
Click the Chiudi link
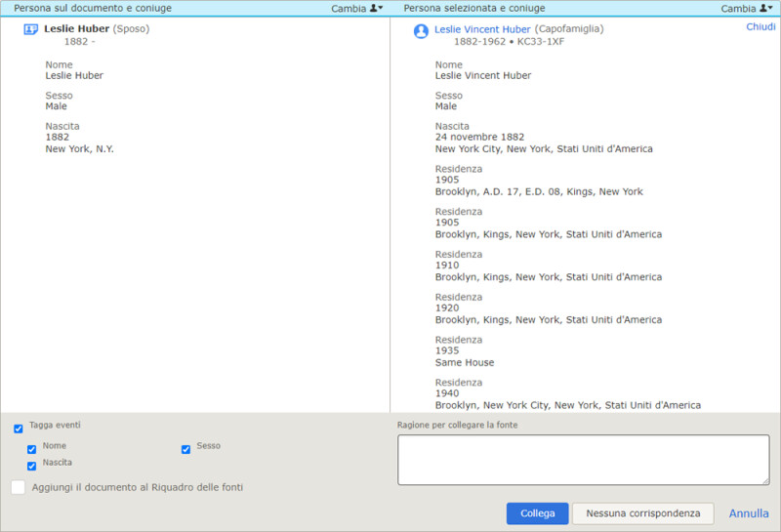point(760,27)
